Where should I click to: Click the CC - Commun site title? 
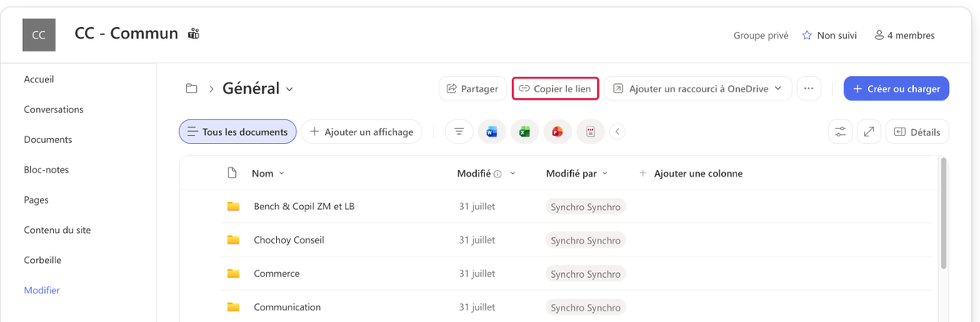coord(127,34)
